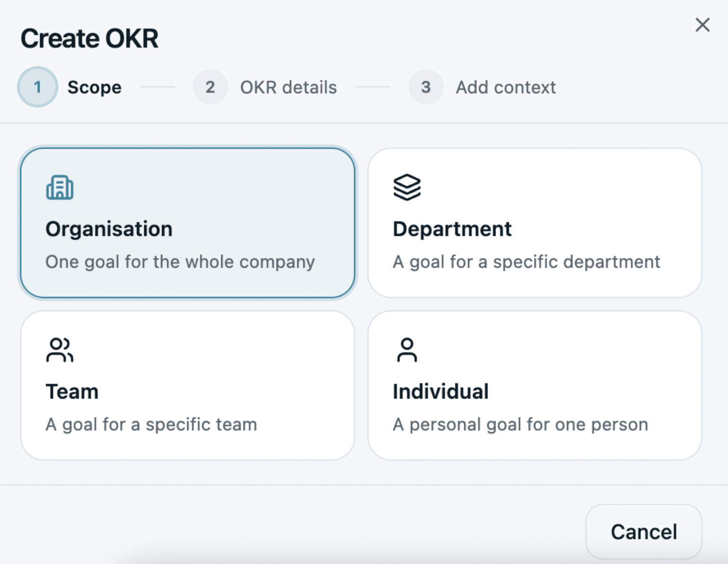Click the Create OKR heading
Image resolution: width=728 pixels, height=564 pixels.
pyautogui.click(x=89, y=38)
